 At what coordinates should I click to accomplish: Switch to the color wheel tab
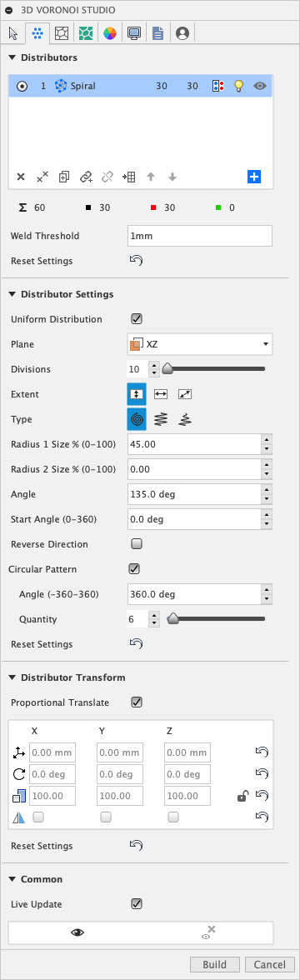click(x=110, y=33)
